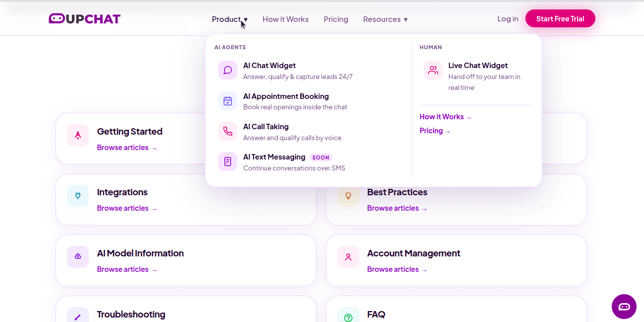
Task: Click the AI Text Messaging document icon
Action: 228,161
